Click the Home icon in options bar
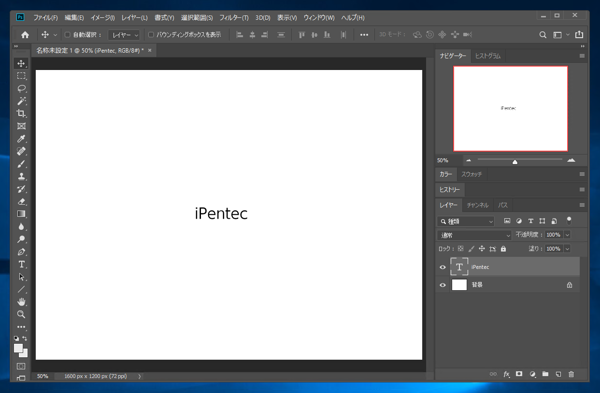The height and width of the screenshot is (393, 600). 25,35
